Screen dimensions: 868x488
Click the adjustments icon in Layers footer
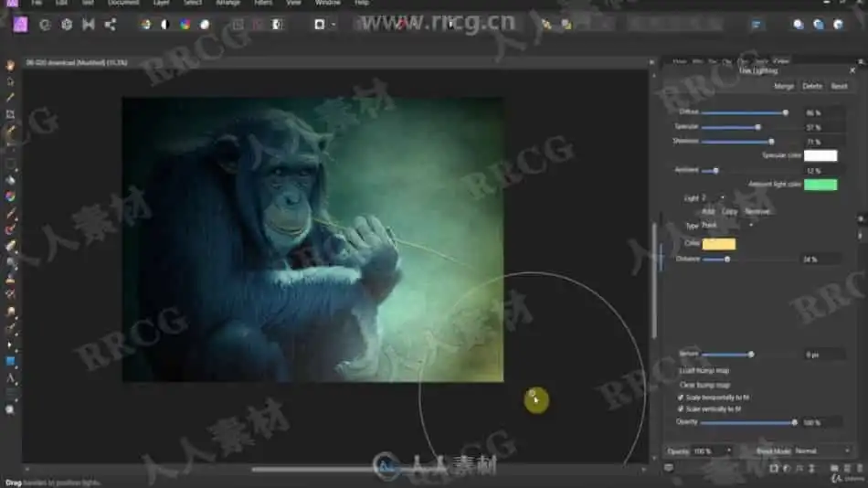[787, 469]
